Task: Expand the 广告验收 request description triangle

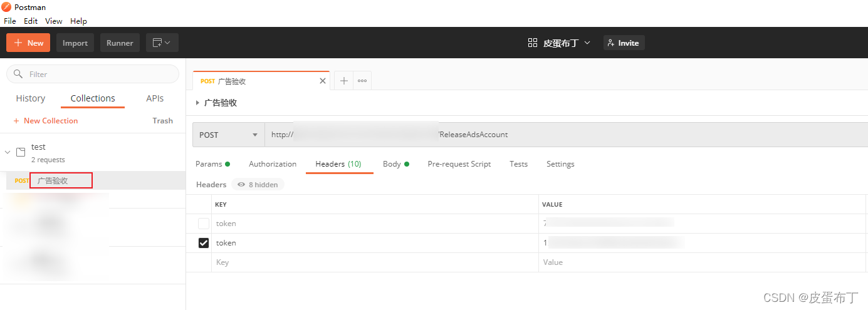Action: [197, 103]
